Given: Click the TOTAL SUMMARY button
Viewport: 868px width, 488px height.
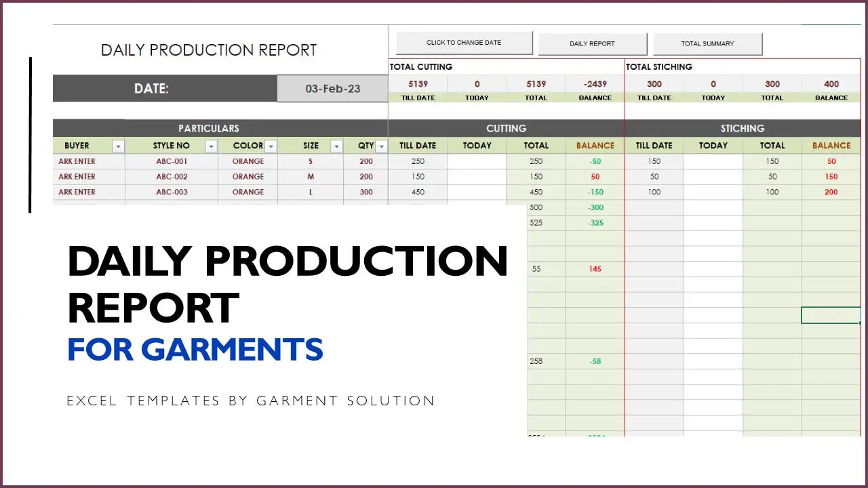Looking at the screenshot, I should point(707,43).
